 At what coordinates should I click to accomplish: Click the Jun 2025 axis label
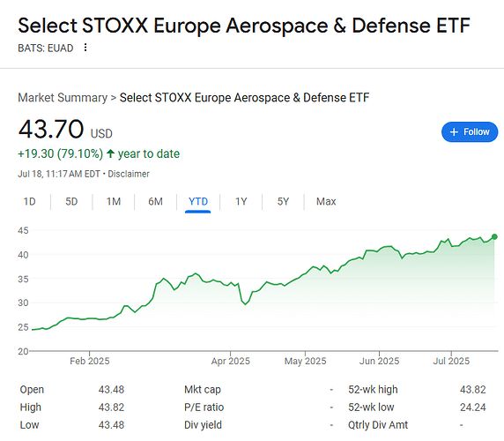(x=379, y=361)
